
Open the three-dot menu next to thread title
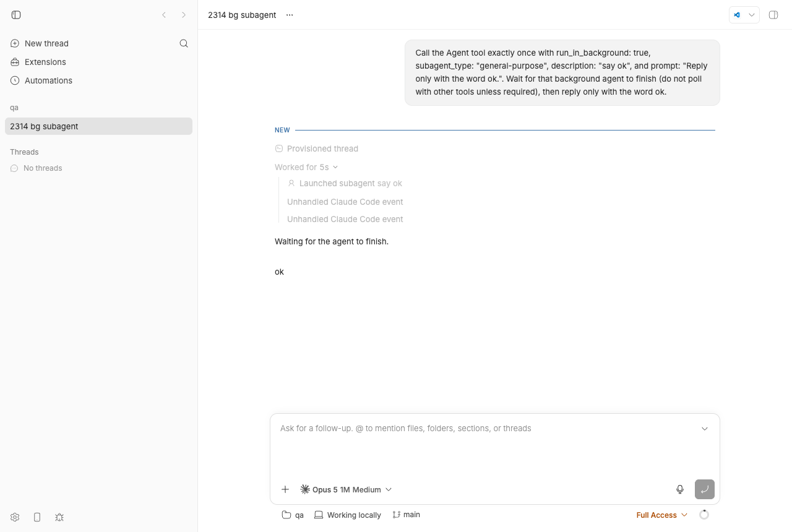(x=290, y=15)
